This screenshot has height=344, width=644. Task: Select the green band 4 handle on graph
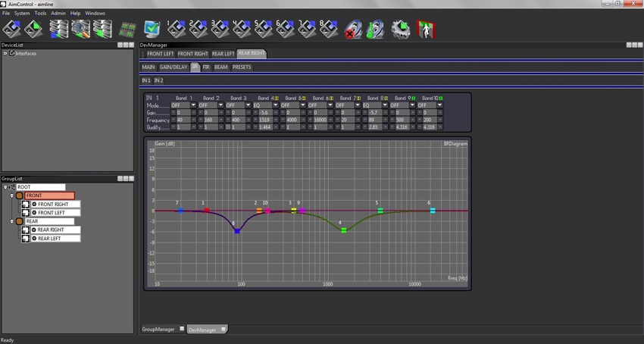click(x=344, y=230)
